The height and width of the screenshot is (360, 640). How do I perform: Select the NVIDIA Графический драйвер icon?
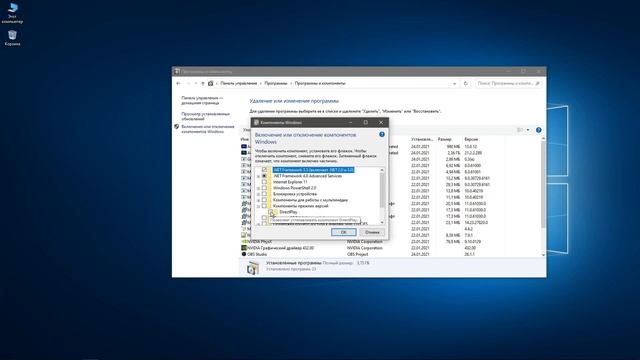pyautogui.click(x=244, y=248)
